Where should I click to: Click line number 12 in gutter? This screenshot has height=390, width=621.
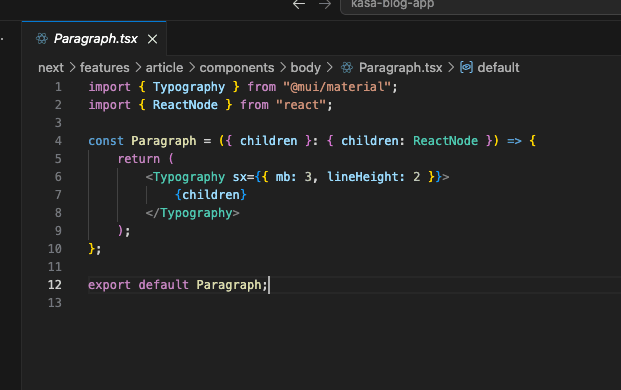tap(55, 285)
